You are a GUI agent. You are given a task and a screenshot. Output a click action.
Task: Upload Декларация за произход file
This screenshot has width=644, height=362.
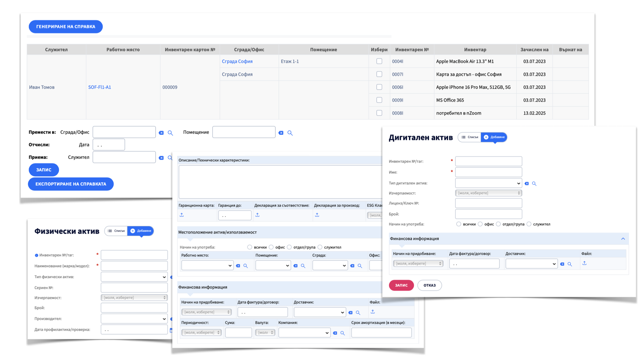[x=317, y=215]
